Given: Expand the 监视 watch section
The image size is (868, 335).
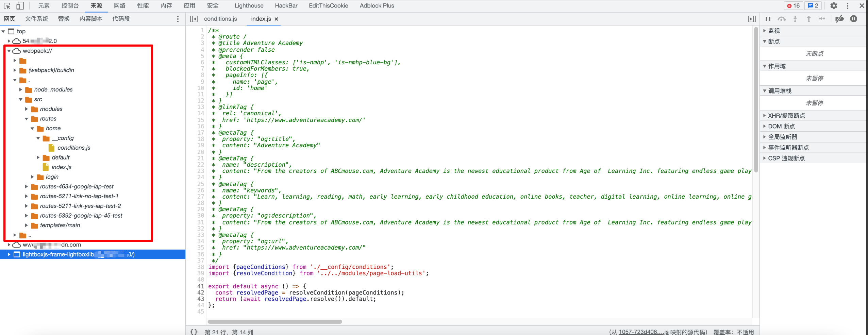Looking at the screenshot, I should pos(774,31).
